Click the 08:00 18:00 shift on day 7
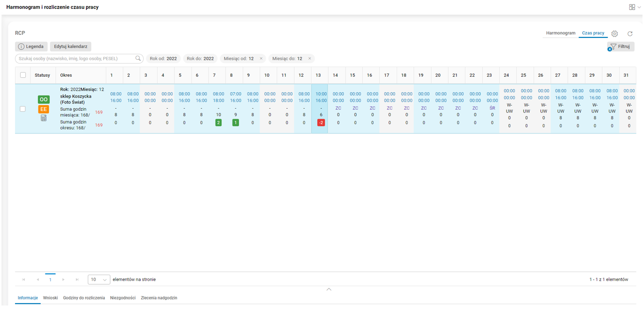 pos(218,97)
